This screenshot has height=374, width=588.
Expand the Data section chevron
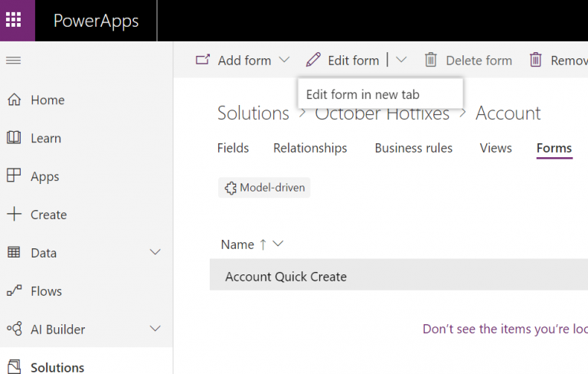[x=155, y=252]
